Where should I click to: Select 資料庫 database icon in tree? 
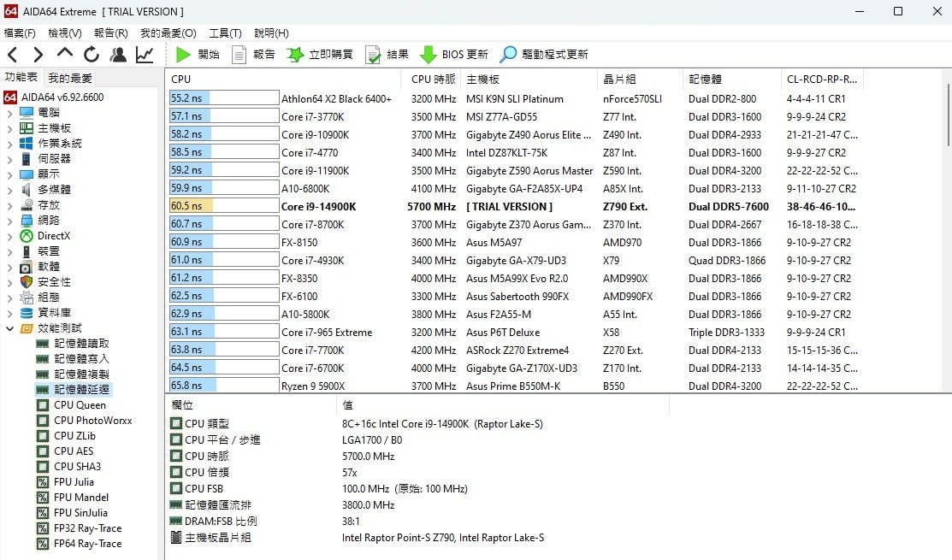pyautogui.click(x=27, y=312)
